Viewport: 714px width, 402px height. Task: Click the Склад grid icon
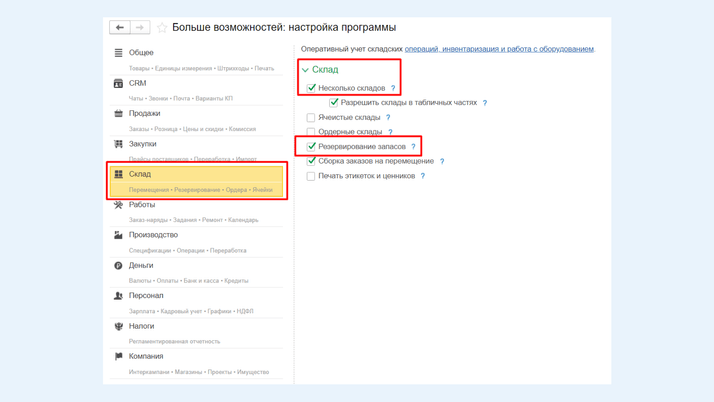coord(118,174)
